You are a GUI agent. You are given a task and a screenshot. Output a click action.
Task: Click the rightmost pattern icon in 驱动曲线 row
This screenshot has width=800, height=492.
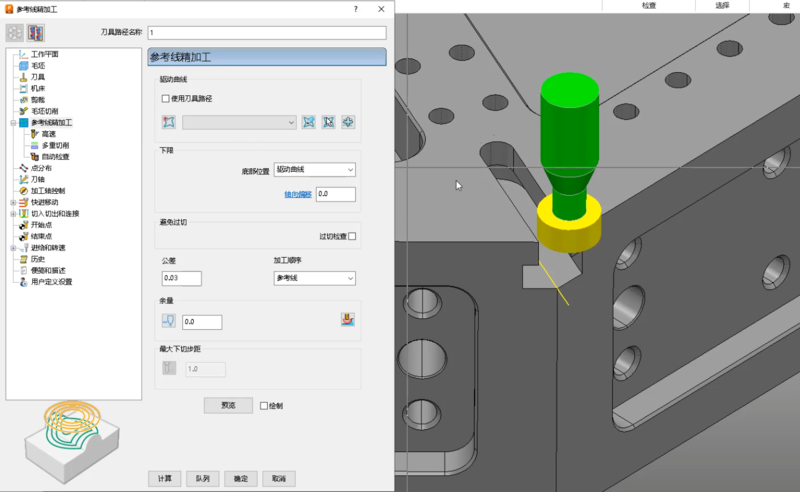tap(348, 122)
